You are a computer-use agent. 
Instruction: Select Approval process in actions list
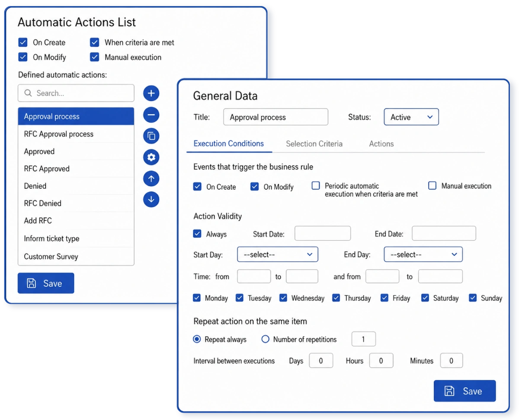76,116
